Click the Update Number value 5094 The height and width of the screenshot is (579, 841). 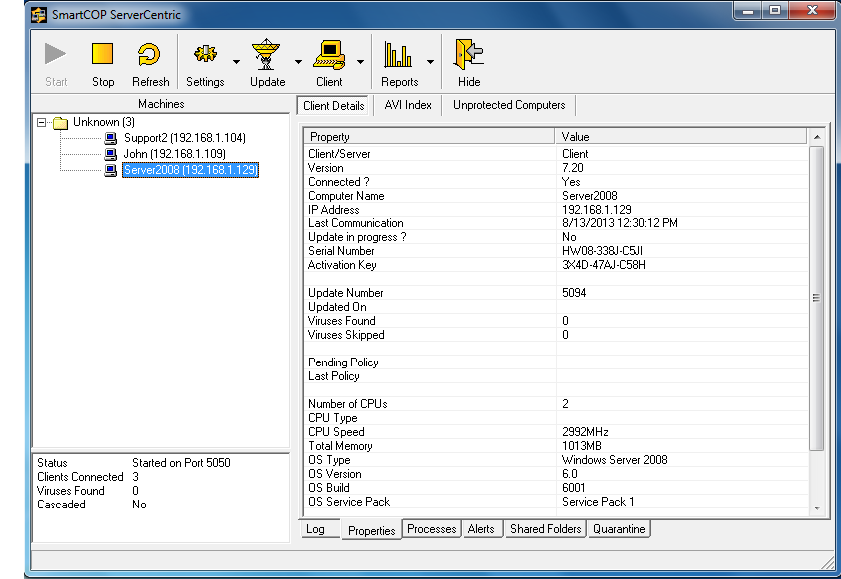click(574, 293)
